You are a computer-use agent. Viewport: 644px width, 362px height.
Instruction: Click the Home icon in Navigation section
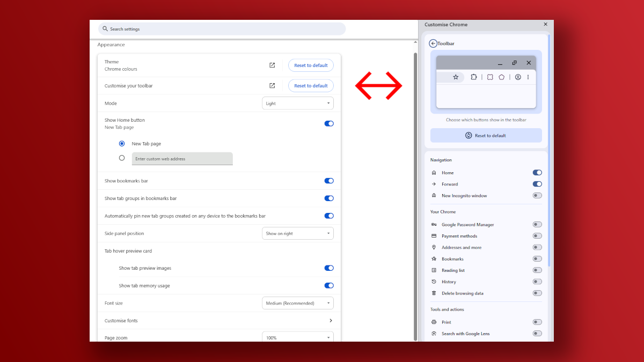[434, 172]
